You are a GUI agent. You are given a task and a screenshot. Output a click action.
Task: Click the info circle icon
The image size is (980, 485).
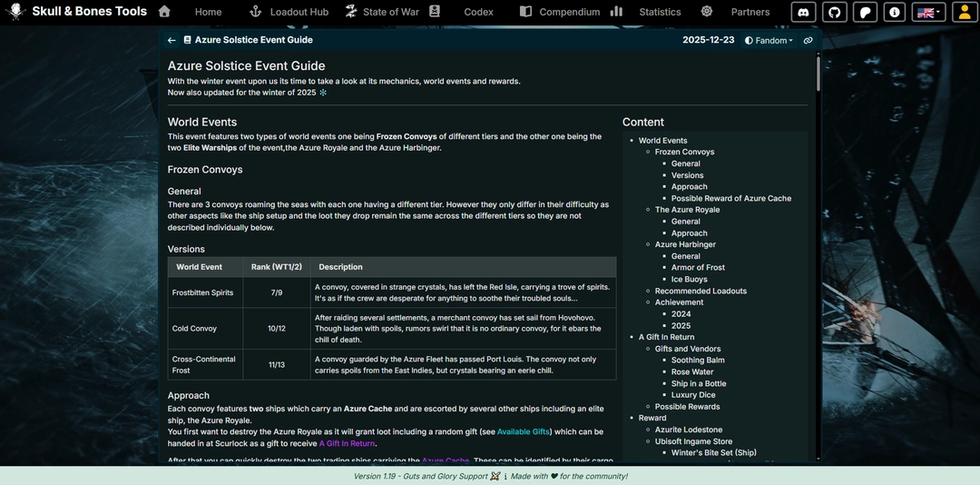(895, 12)
